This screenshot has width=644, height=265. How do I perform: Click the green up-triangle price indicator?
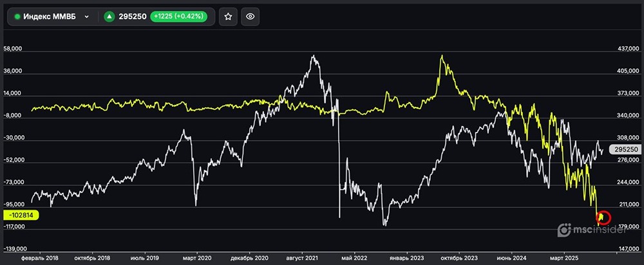point(109,17)
